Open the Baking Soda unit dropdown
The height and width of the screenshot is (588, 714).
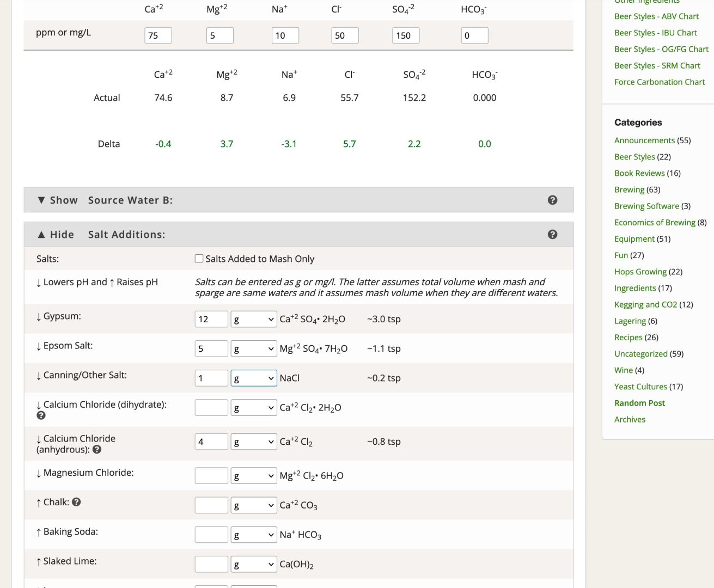tap(253, 535)
